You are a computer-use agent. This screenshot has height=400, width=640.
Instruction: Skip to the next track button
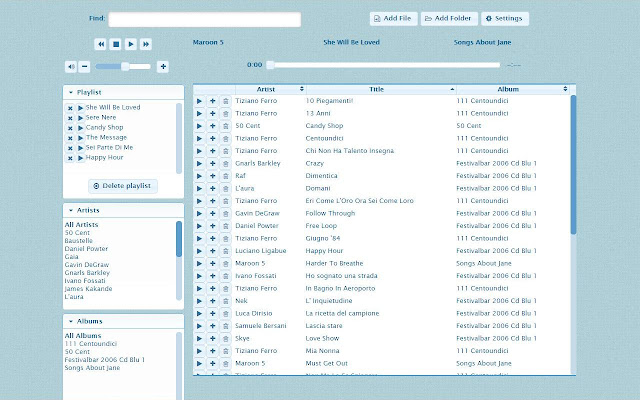tap(146, 44)
